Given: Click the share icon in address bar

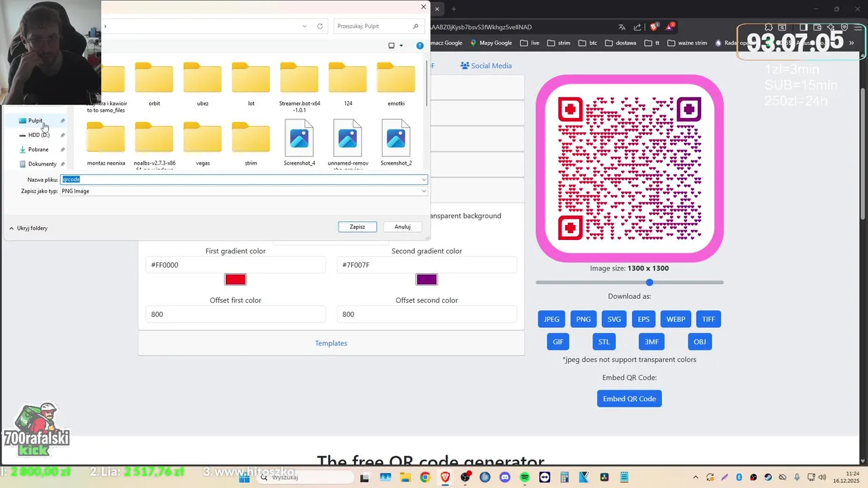Looking at the screenshot, I should click(x=637, y=27).
